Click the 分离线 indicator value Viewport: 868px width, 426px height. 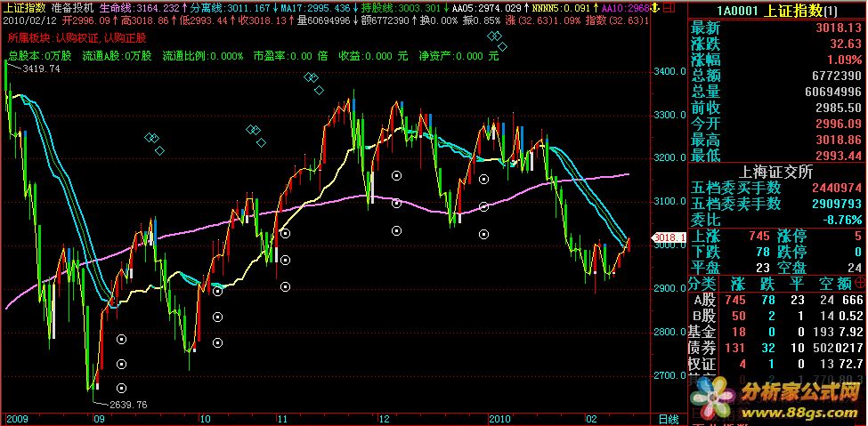[220, 6]
